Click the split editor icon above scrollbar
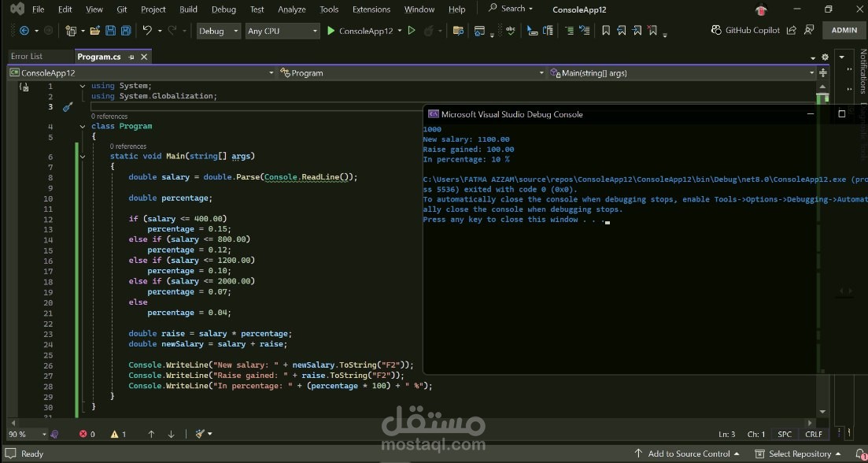The width and height of the screenshot is (868, 463). (822, 72)
